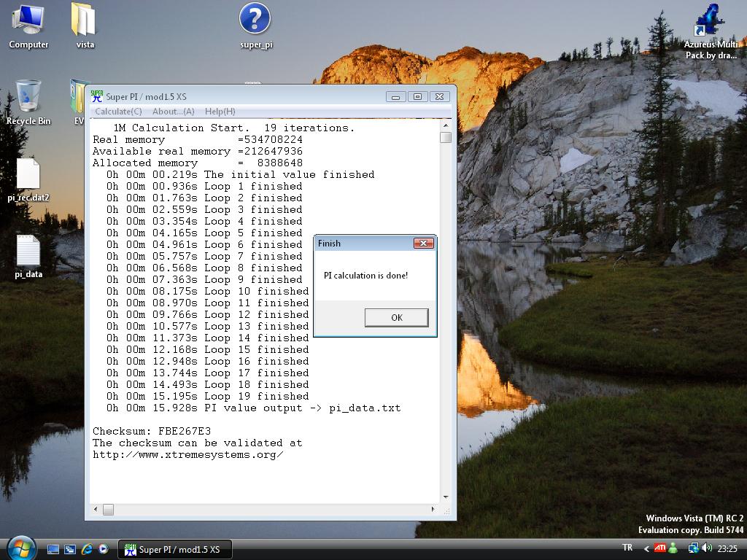This screenshot has height=560, width=747.
Task: Open the Help(H) menu
Action: point(220,112)
